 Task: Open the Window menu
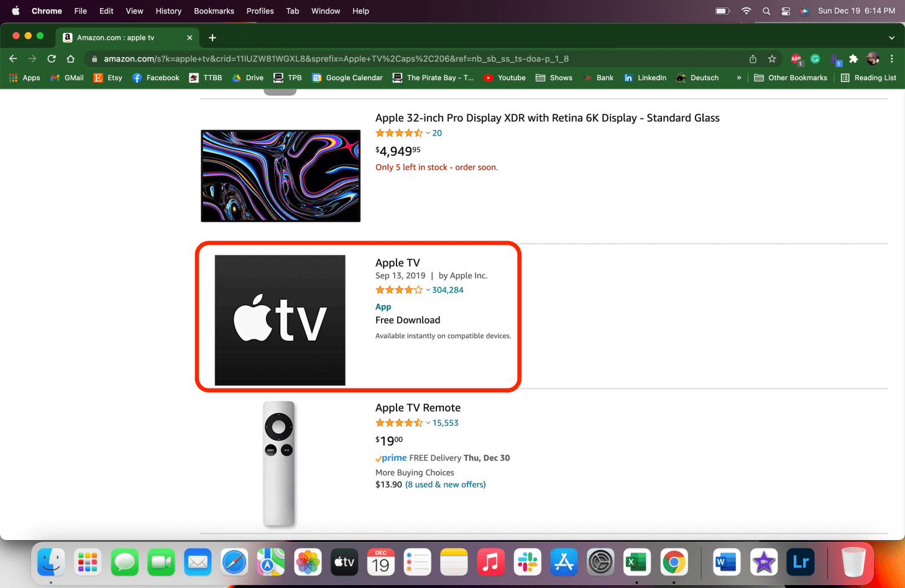pyautogui.click(x=326, y=11)
